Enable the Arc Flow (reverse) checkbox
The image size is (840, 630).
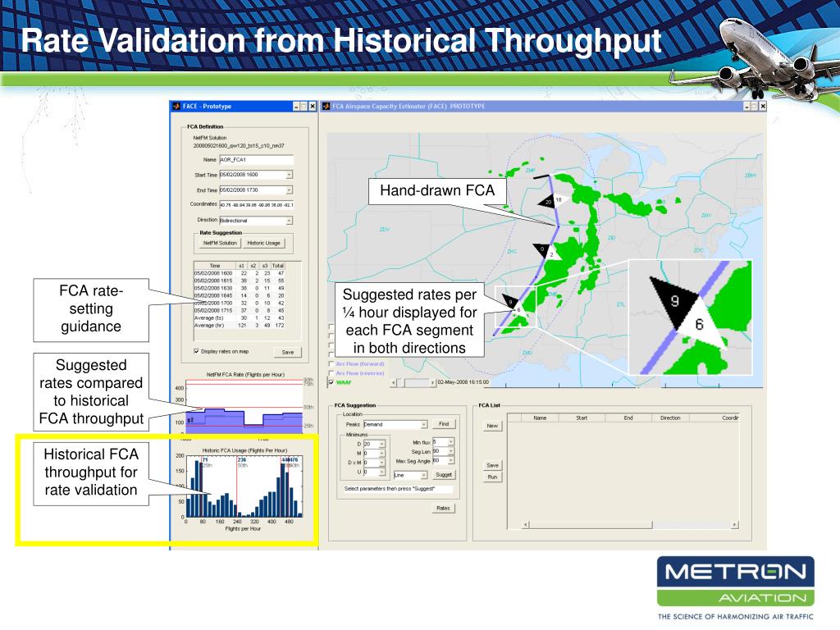tap(331, 373)
